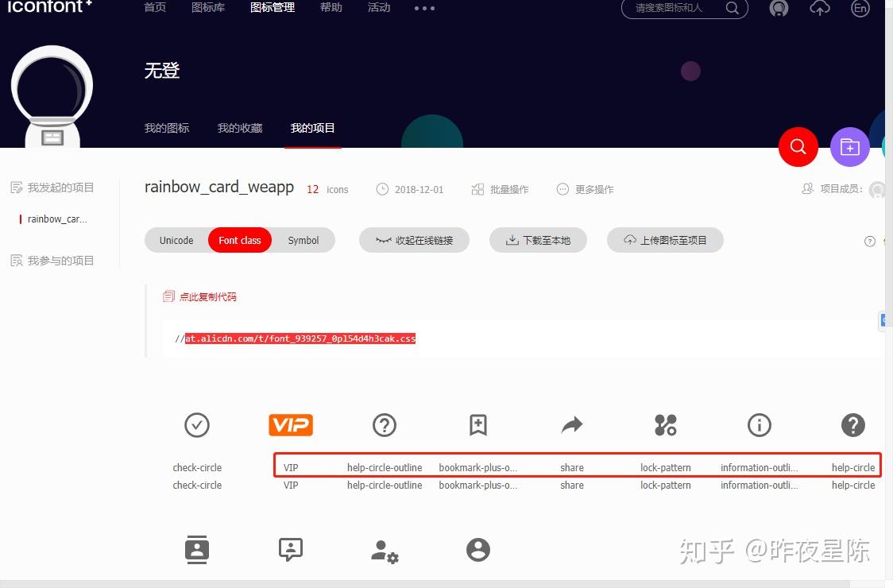Image resolution: width=893 pixels, height=588 pixels.
Task: Open the 活动 menu
Action: [379, 7]
